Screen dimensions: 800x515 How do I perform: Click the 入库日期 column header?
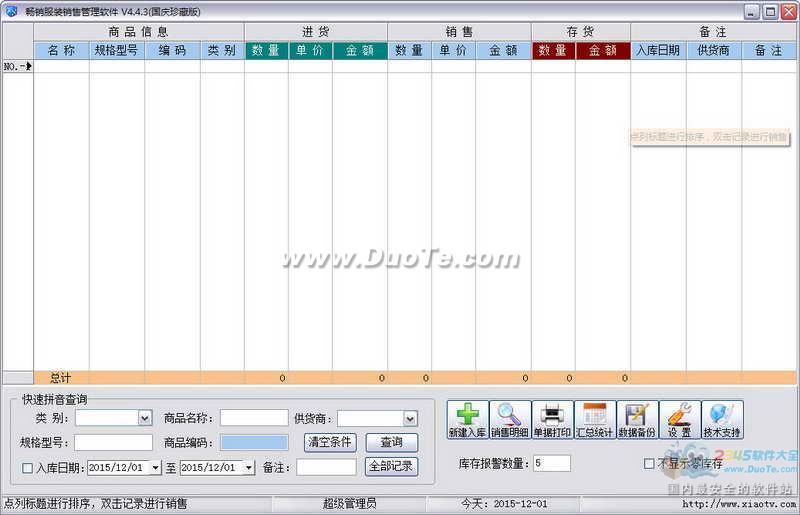point(658,50)
